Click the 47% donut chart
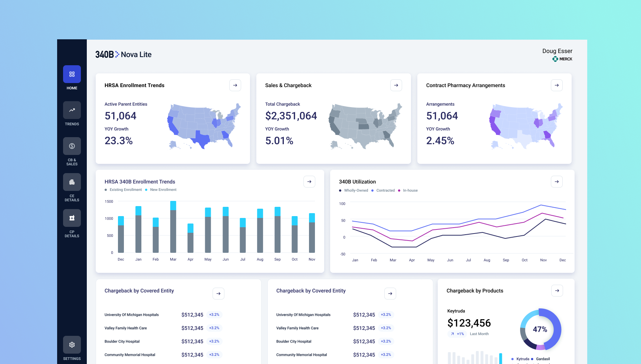Screen dimensions: 641x364 coord(540,329)
